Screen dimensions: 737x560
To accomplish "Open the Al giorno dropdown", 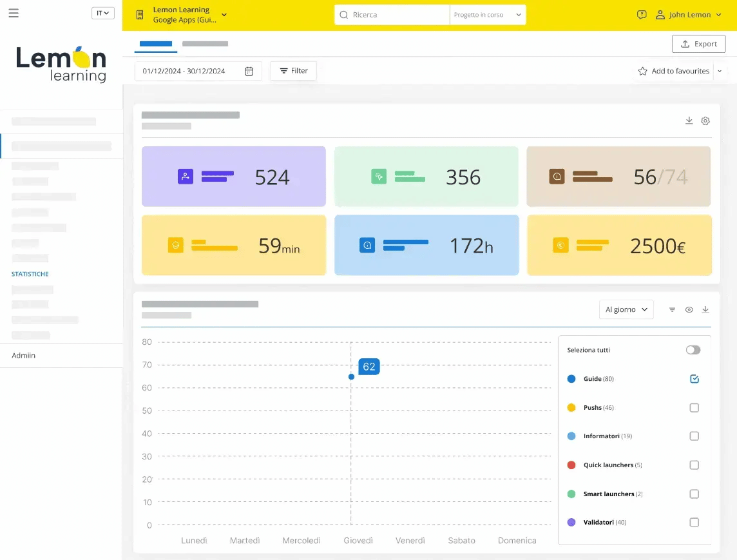I will pyautogui.click(x=626, y=309).
